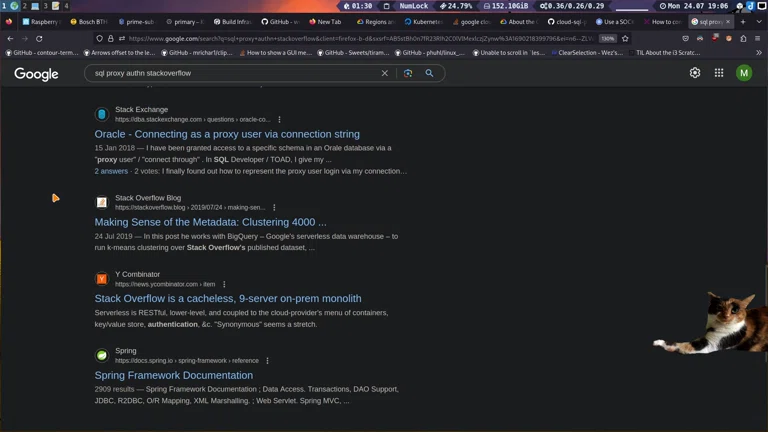The image size is (768, 432).
Task: Open Search by image camera icon
Action: (x=408, y=73)
